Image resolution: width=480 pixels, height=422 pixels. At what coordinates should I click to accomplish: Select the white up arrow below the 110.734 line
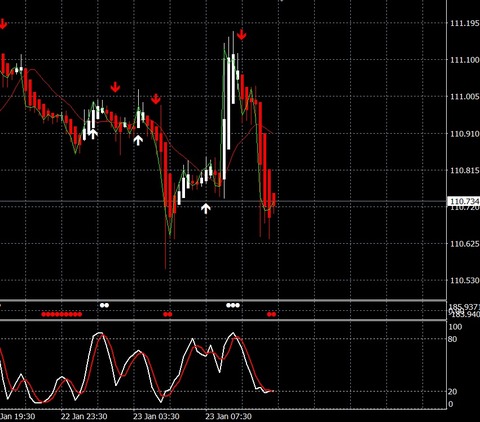(x=206, y=208)
